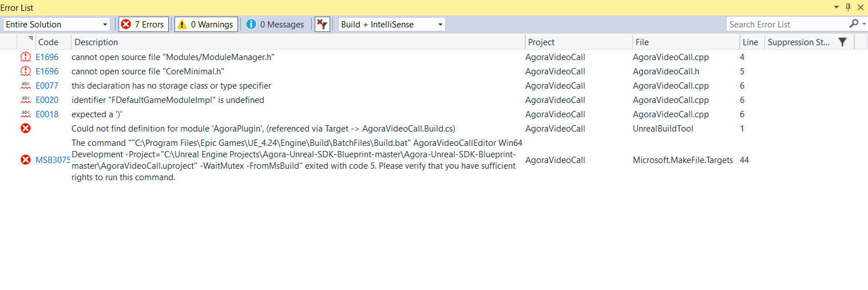Open the Error List window position menu
Image resolution: width=868 pixels, height=290 pixels.
[837, 7]
